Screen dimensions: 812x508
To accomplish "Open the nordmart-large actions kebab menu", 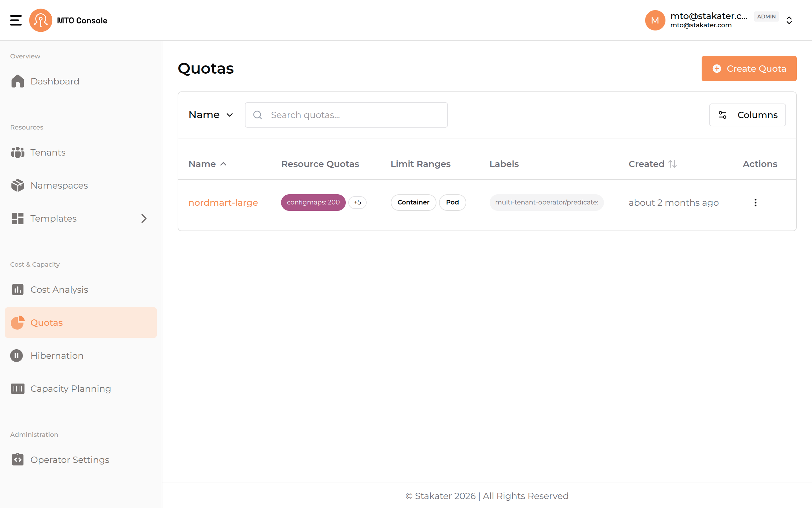I will click(755, 203).
